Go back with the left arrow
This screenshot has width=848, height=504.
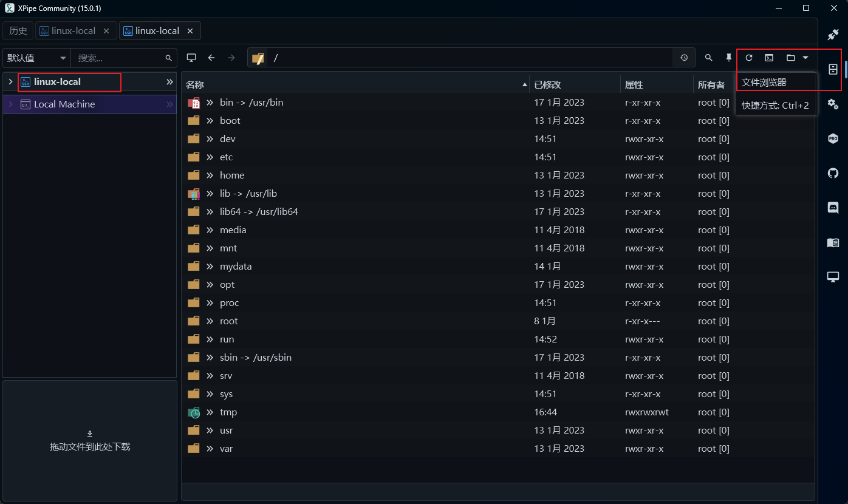pyautogui.click(x=211, y=58)
